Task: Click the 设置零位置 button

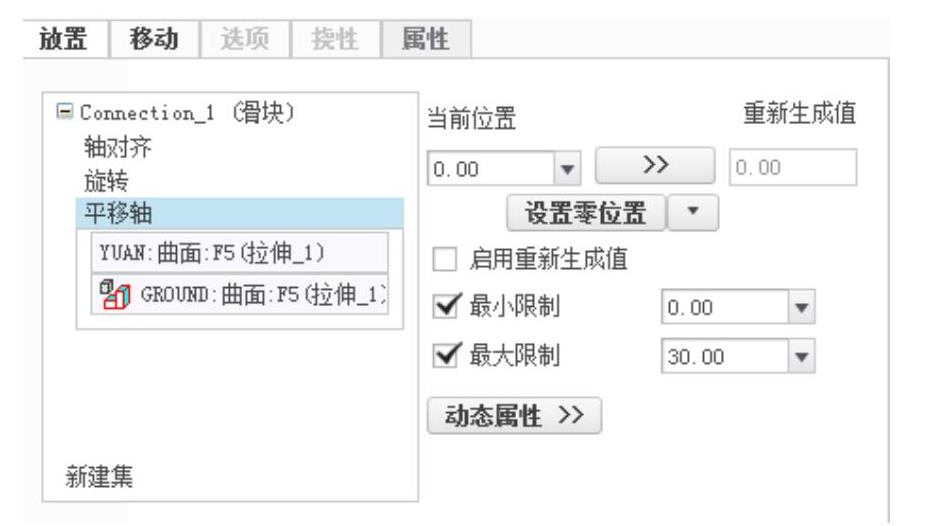Action: (586, 213)
